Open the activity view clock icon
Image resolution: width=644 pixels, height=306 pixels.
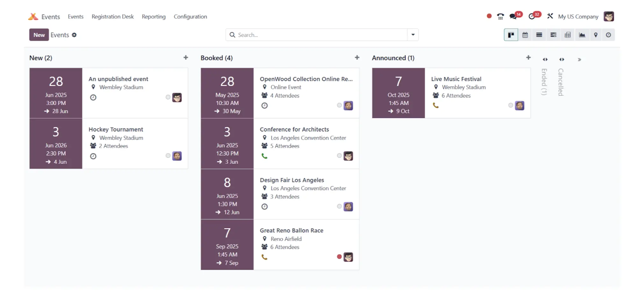[x=608, y=35]
